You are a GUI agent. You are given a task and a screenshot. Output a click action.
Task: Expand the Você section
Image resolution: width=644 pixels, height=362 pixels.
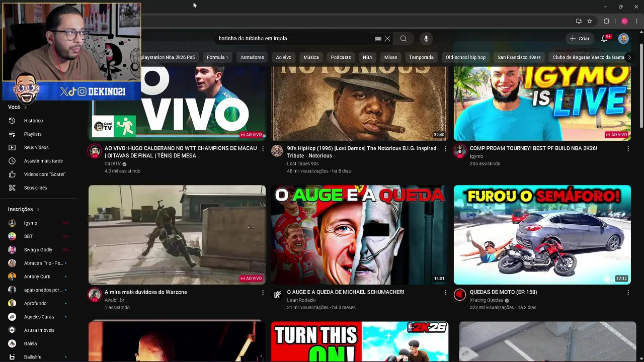18,107
